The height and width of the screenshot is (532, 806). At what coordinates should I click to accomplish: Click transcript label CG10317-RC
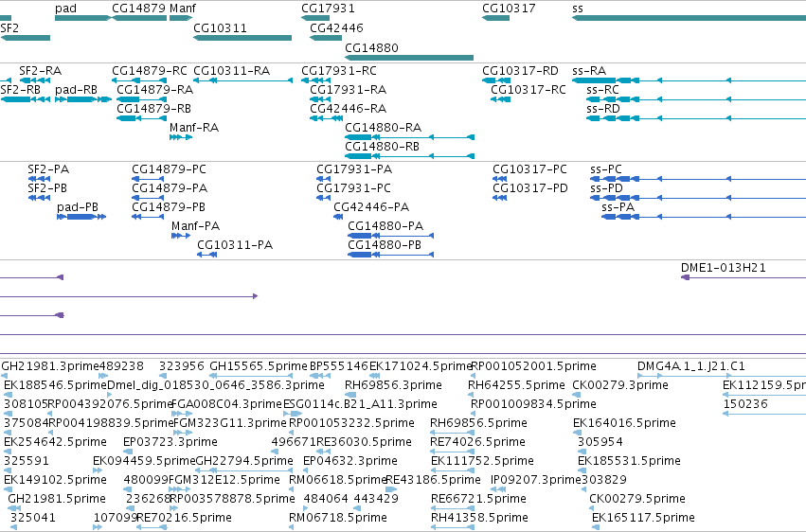pyautogui.click(x=528, y=89)
